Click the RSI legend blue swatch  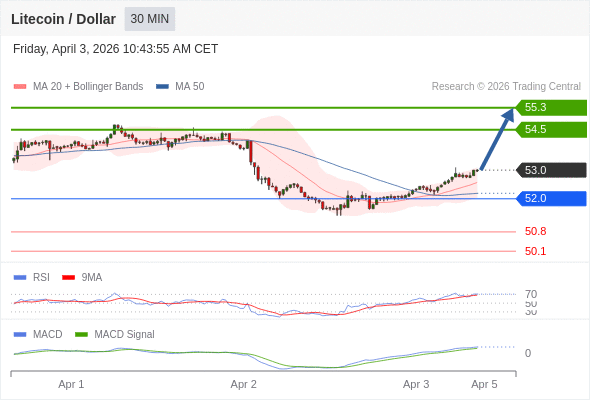tap(20, 278)
